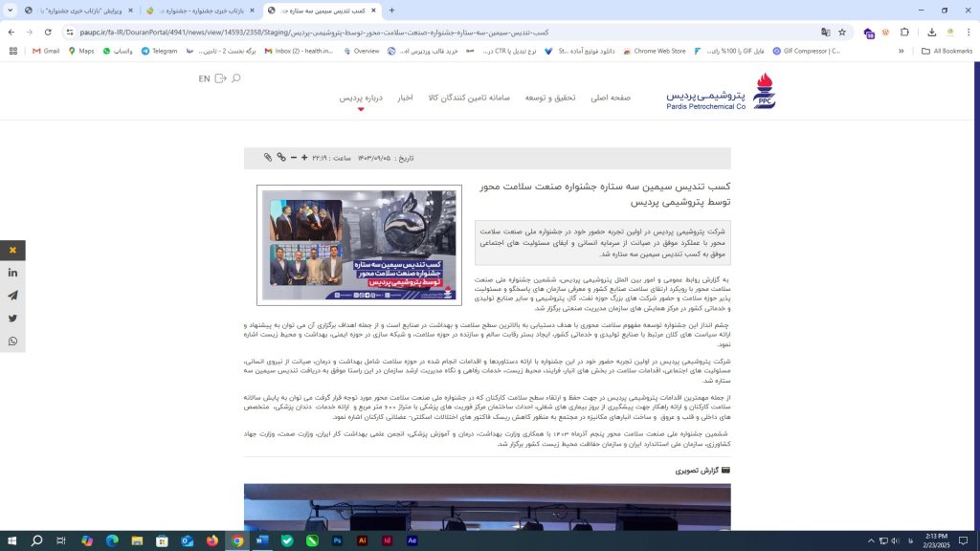This screenshot has height=551, width=980.
Task: Switch site language to EN
Action: click(x=204, y=78)
